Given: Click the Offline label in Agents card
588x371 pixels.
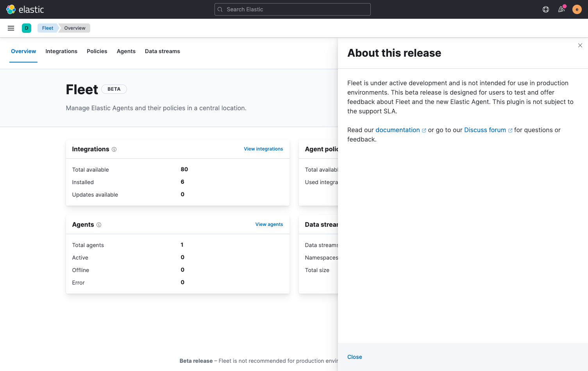Looking at the screenshot, I should pyautogui.click(x=80, y=270).
